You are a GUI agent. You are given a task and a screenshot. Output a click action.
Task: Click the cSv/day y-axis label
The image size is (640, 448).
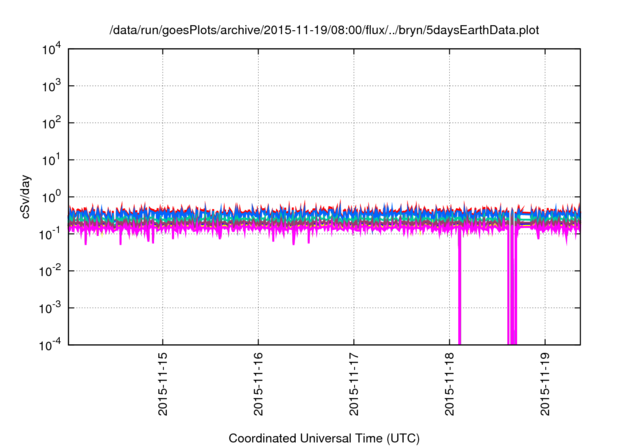point(25,197)
